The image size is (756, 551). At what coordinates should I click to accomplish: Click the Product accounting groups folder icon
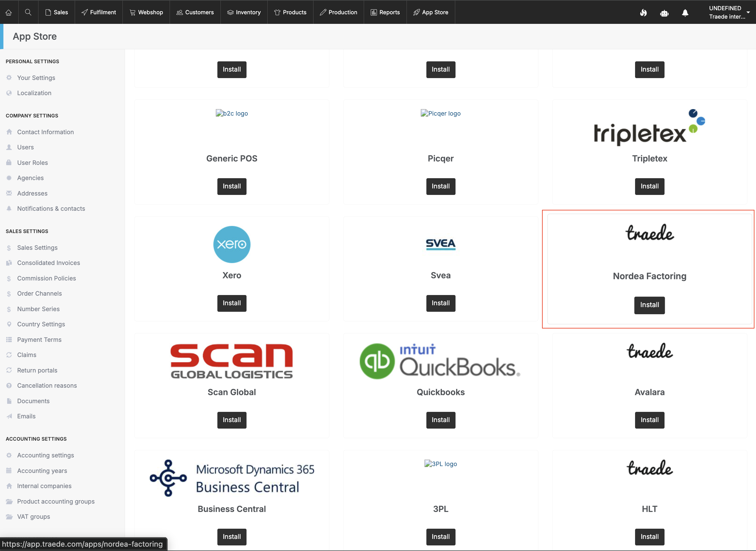tap(9, 501)
